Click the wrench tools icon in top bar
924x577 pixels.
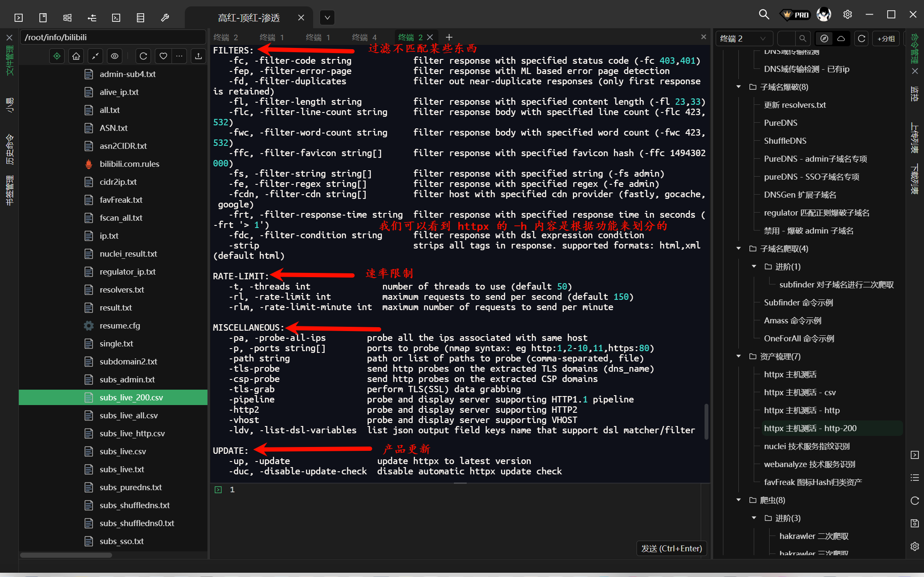165,18
